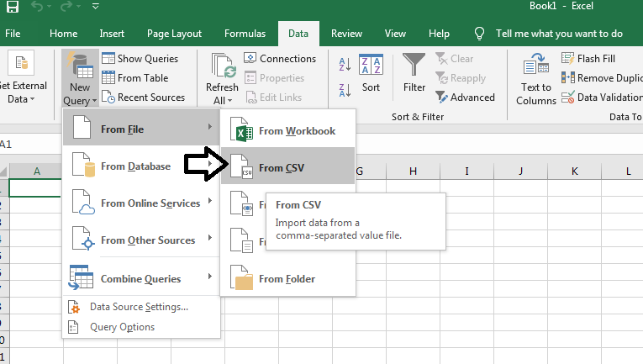Choose From Table in ribbon
Image resolution: width=643 pixels, height=364 pixels.
pyautogui.click(x=135, y=78)
